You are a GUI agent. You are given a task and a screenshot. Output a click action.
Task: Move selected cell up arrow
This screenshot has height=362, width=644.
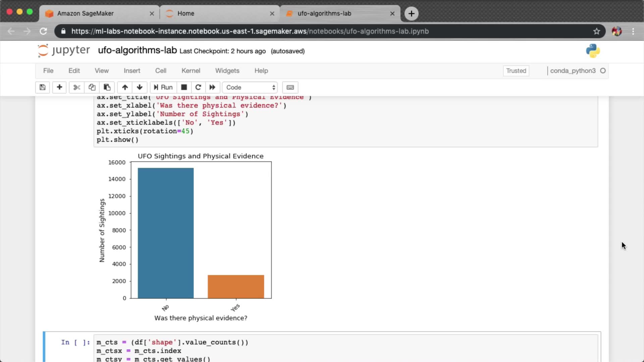point(125,87)
